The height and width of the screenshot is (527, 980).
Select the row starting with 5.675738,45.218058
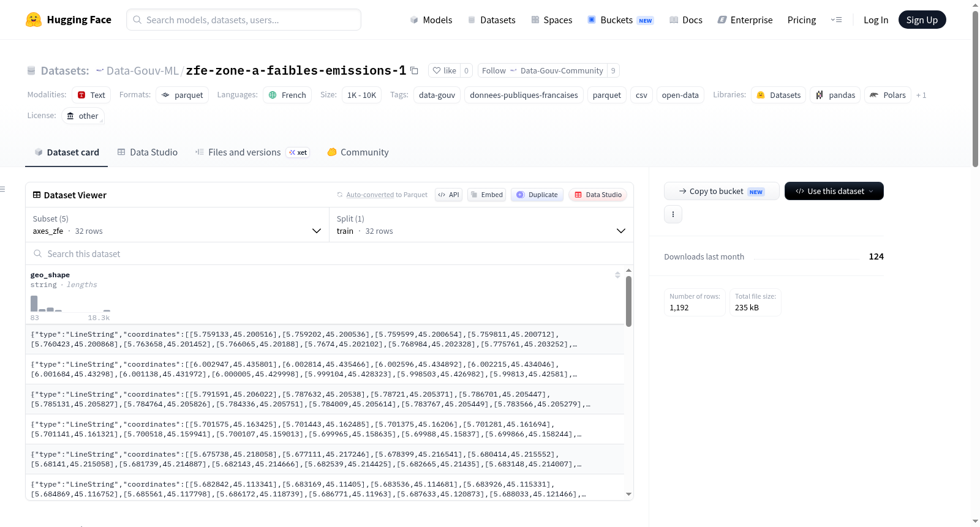325,459
